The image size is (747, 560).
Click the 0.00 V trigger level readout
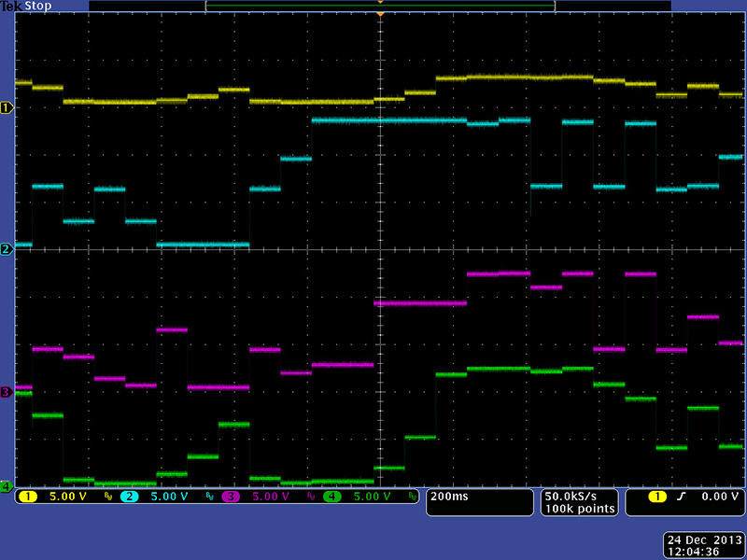point(715,497)
